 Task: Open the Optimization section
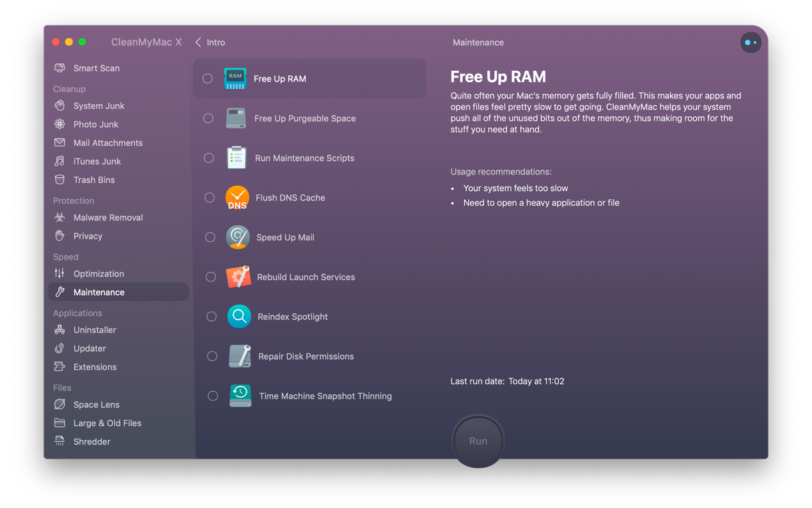(118, 273)
